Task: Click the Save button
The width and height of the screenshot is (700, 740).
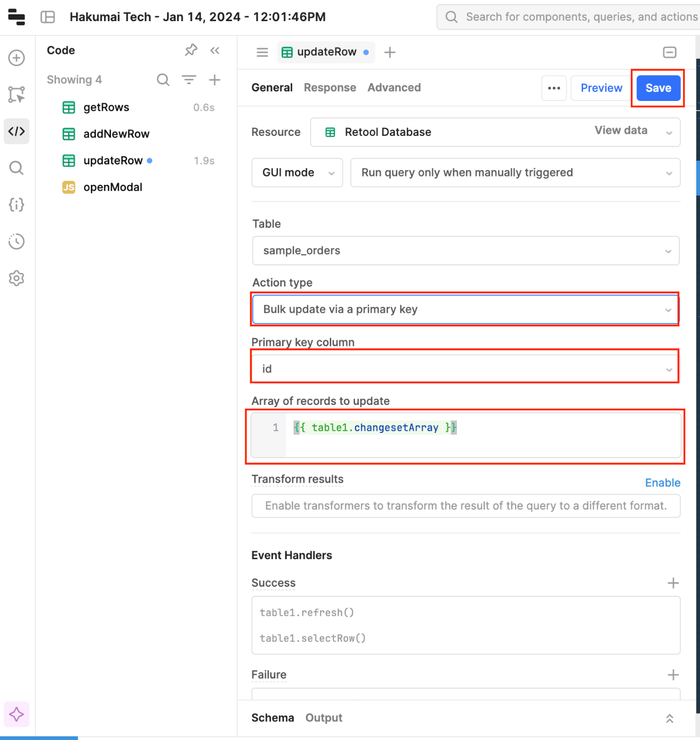Action: 658,88
